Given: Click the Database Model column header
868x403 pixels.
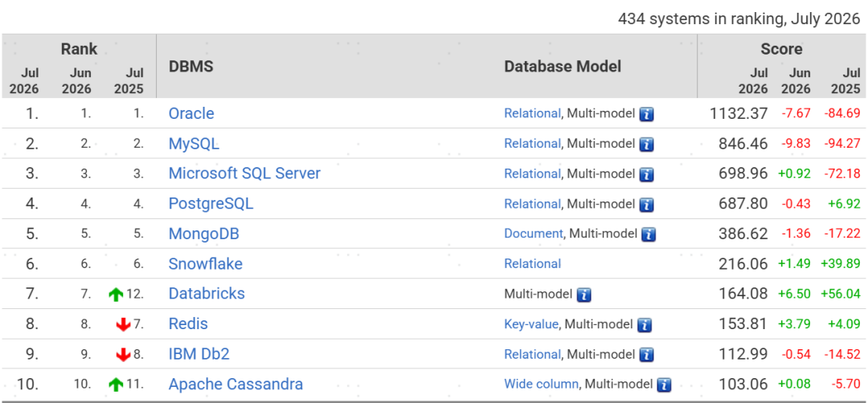Looking at the screenshot, I should coord(563,67).
